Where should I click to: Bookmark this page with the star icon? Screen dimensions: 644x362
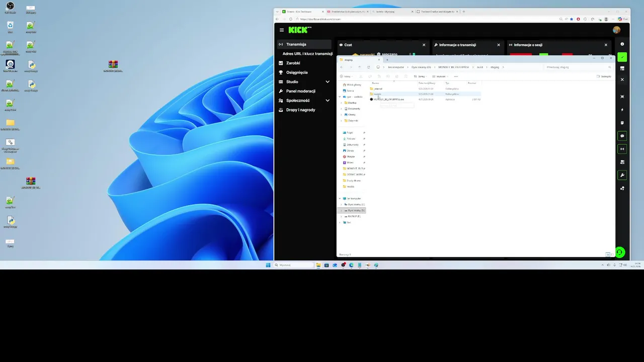point(572,19)
